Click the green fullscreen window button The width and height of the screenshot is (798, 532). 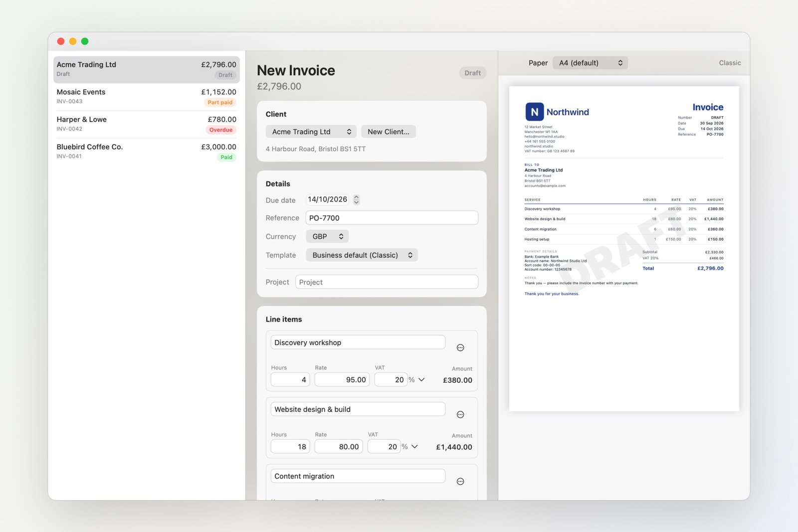pyautogui.click(x=85, y=41)
